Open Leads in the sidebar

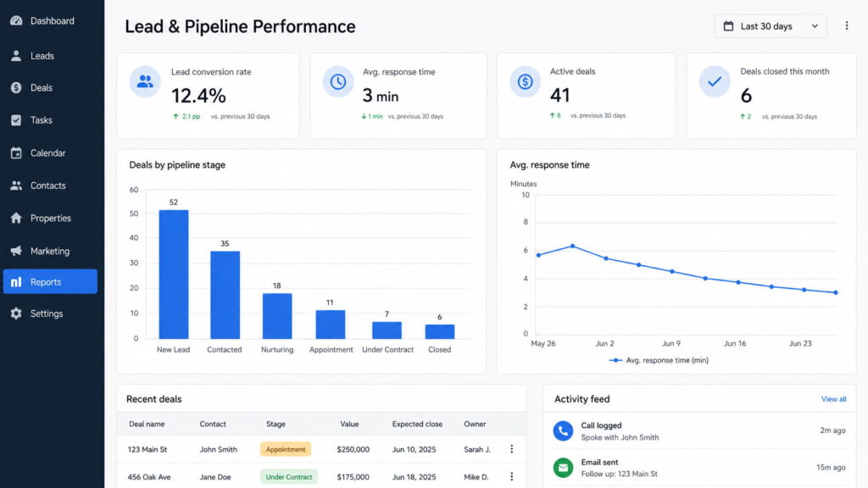50,56
